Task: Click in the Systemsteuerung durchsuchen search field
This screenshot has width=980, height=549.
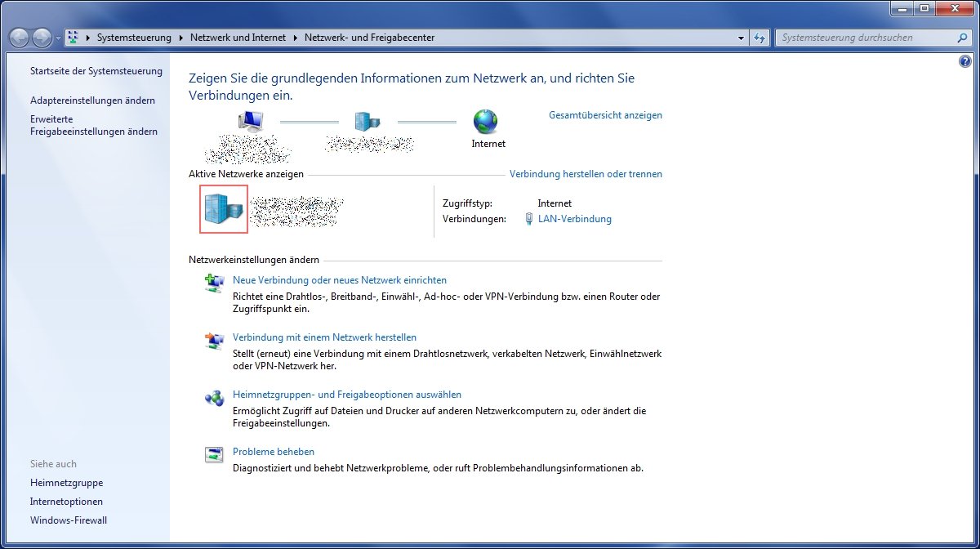Action: click(866, 37)
